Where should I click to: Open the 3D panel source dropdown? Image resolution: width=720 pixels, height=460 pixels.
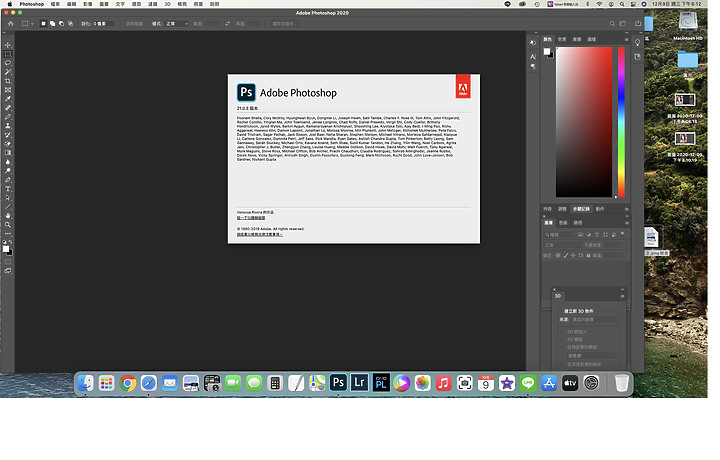tap(594, 320)
